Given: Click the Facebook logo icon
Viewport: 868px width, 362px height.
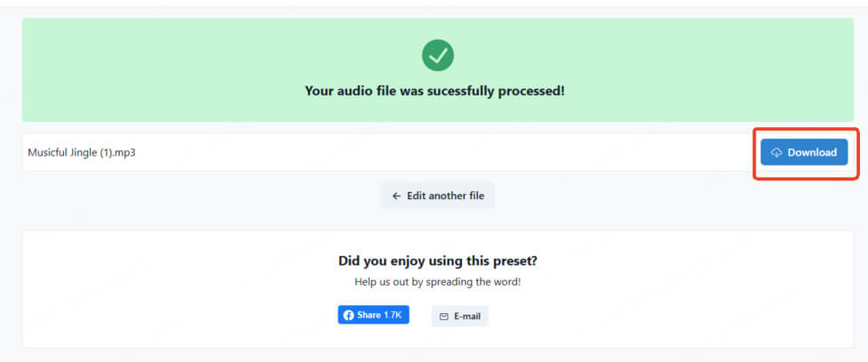Looking at the screenshot, I should (x=348, y=316).
